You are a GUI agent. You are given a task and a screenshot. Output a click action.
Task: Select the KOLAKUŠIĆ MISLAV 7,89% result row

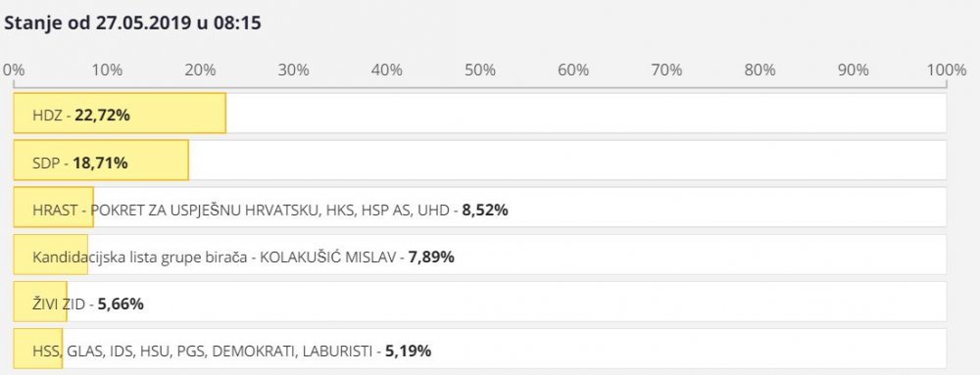480,255
